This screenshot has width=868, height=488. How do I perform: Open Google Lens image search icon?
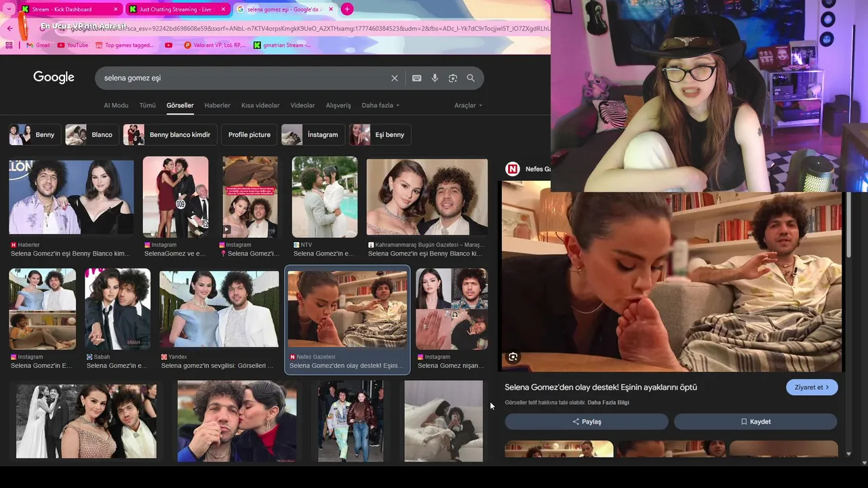coord(453,78)
